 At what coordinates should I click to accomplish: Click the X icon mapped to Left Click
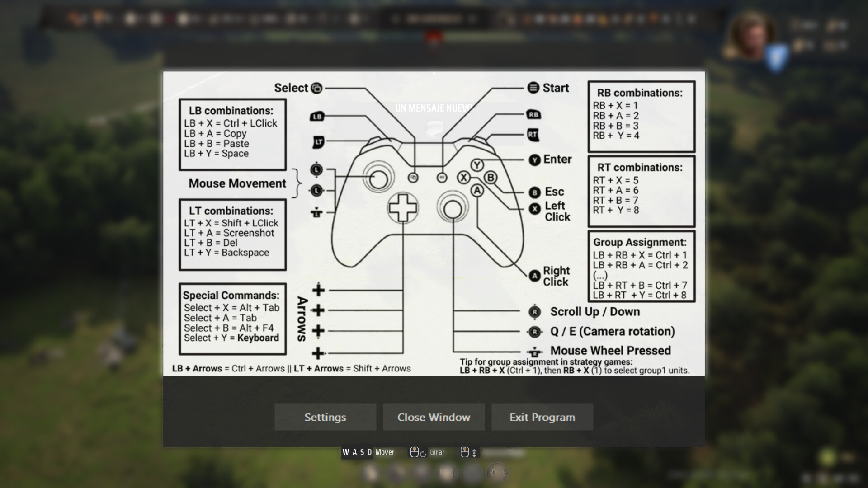[x=535, y=209]
